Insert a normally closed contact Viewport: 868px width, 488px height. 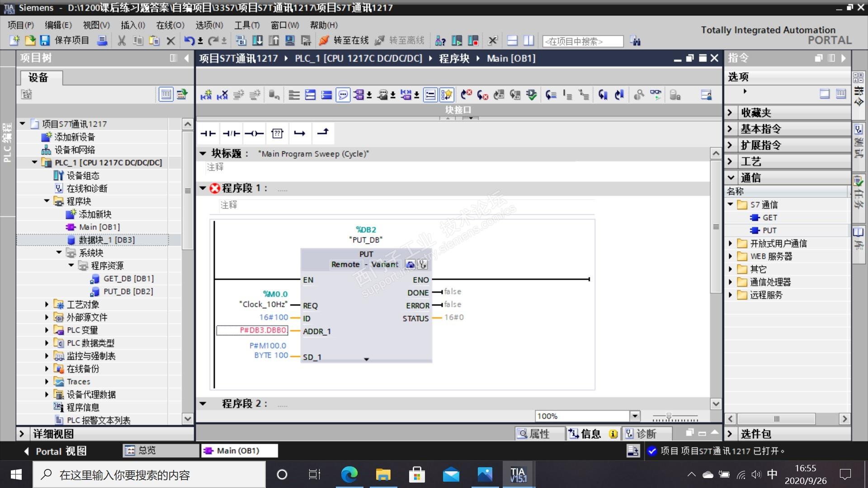(231, 133)
